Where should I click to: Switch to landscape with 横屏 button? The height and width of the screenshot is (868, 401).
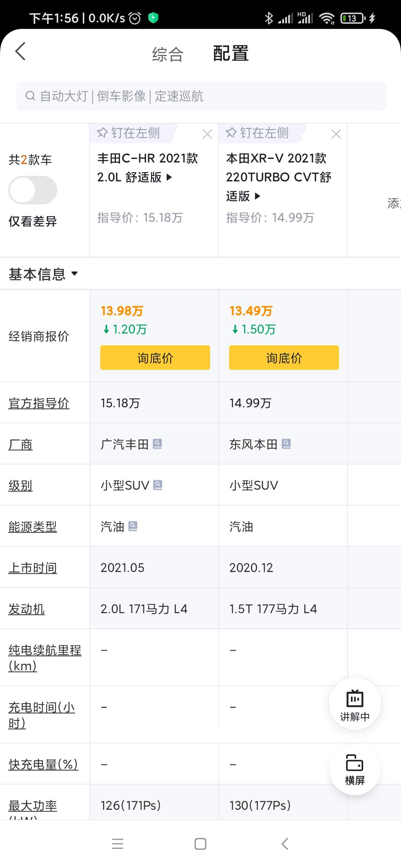[355, 769]
